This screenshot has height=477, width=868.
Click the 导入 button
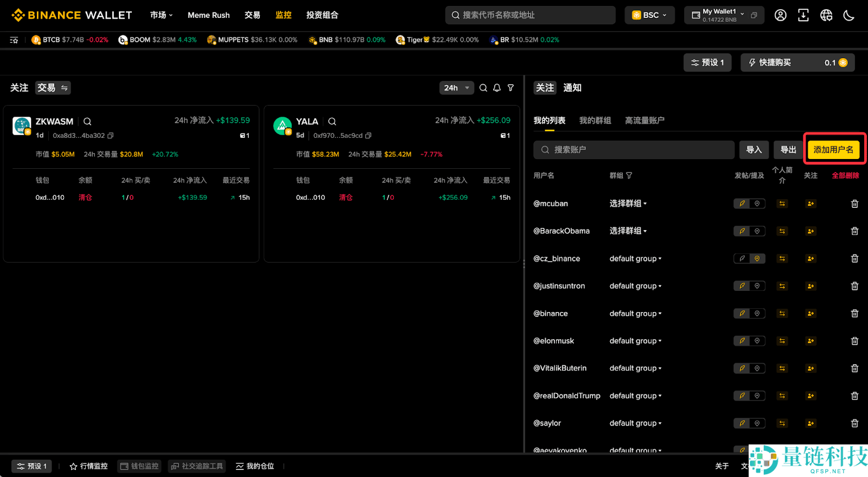754,150
